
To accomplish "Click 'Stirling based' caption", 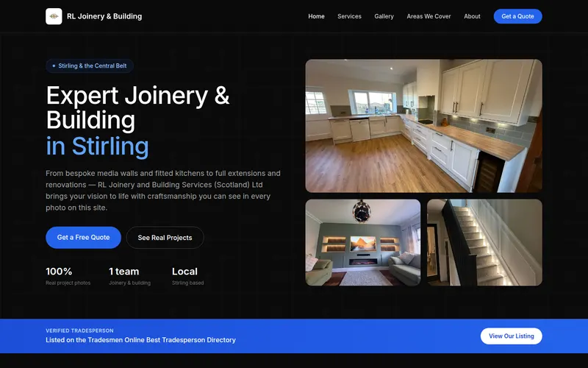I will coord(188,283).
